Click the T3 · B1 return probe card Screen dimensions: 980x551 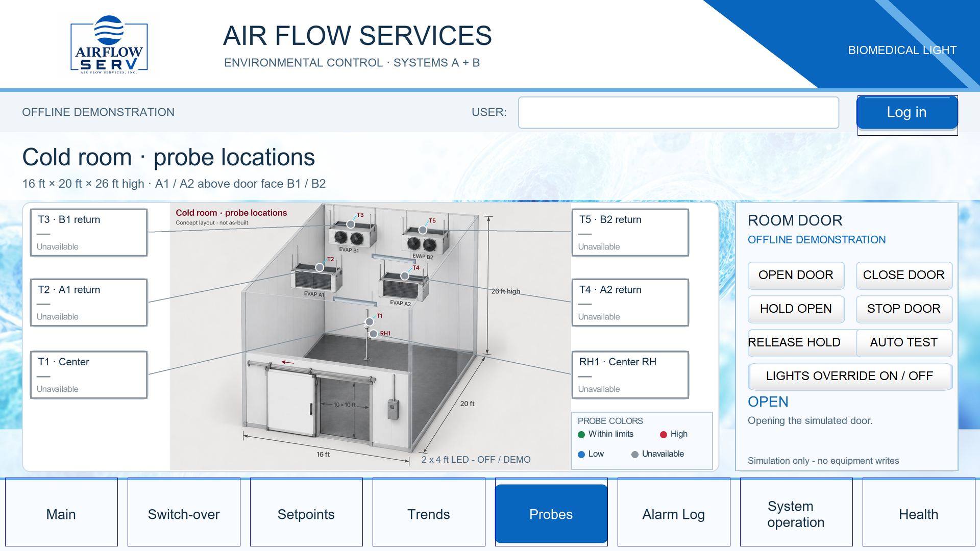[x=89, y=232]
